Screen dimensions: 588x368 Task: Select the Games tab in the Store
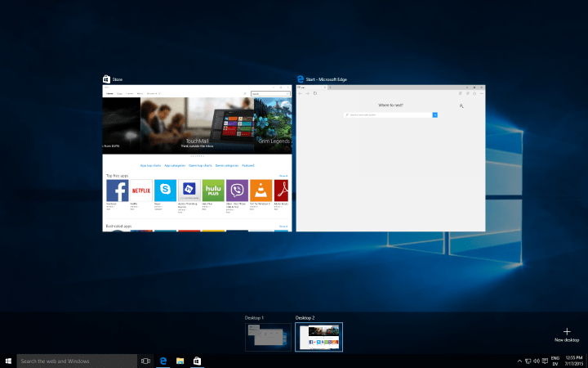(x=130, y=93)
